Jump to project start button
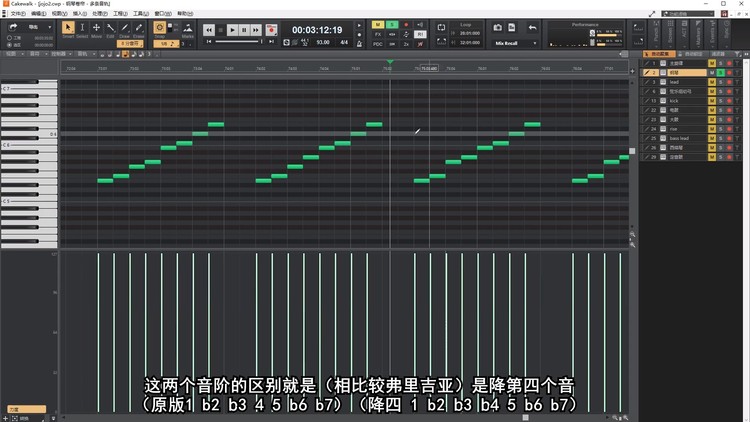This screenshot has width=750, height=422. coord(209,42)
